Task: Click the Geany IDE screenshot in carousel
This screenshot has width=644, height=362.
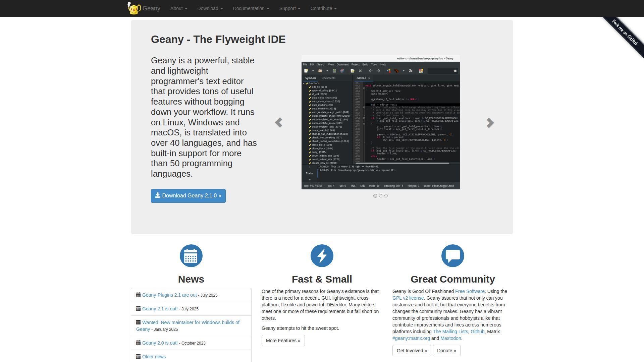Action: click(x=381, y=123)
